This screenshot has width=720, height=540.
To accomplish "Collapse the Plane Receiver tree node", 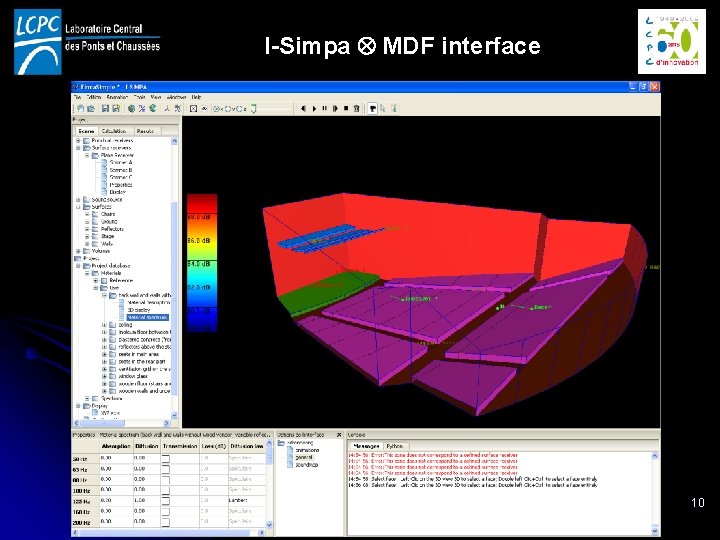I will pyautogui.click(x=87, y=155).
